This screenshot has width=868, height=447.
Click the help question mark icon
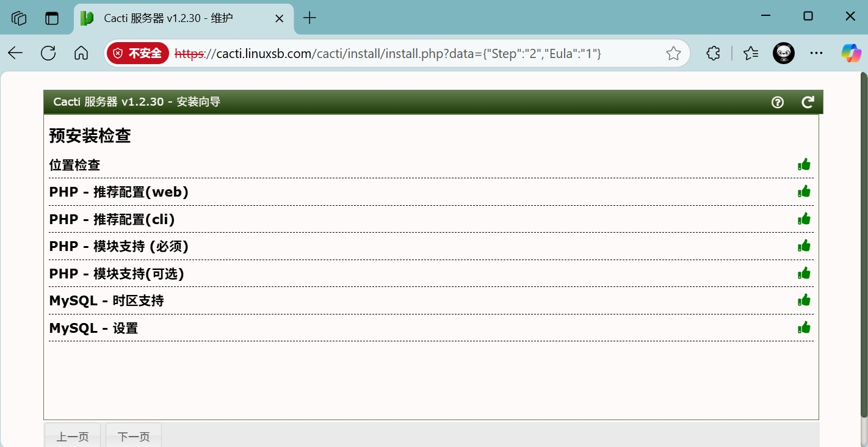777,102
